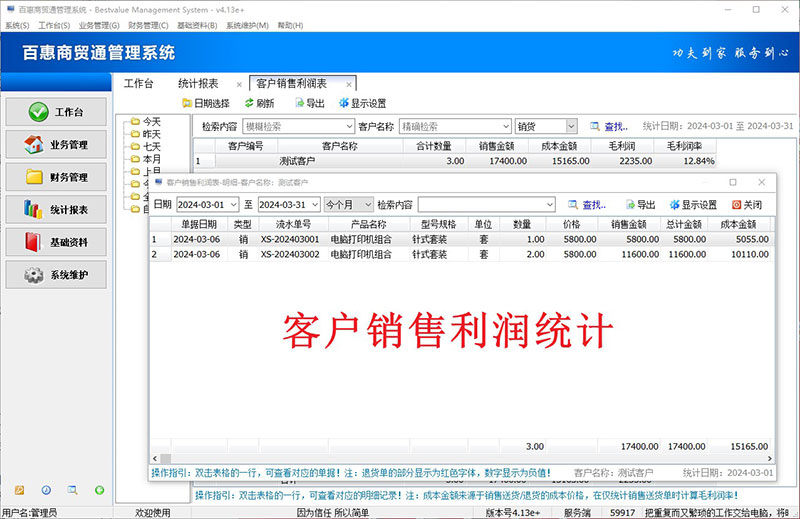Open the 工作台 sidebar button
Screen dimensions: 800x519
pyautogui.click(x=56, y=112)
